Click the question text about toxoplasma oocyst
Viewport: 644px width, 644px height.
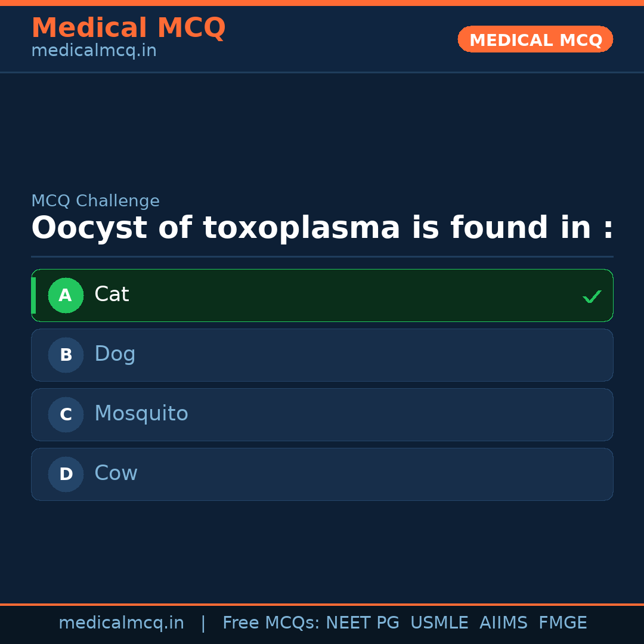click(x=322, y=228)
